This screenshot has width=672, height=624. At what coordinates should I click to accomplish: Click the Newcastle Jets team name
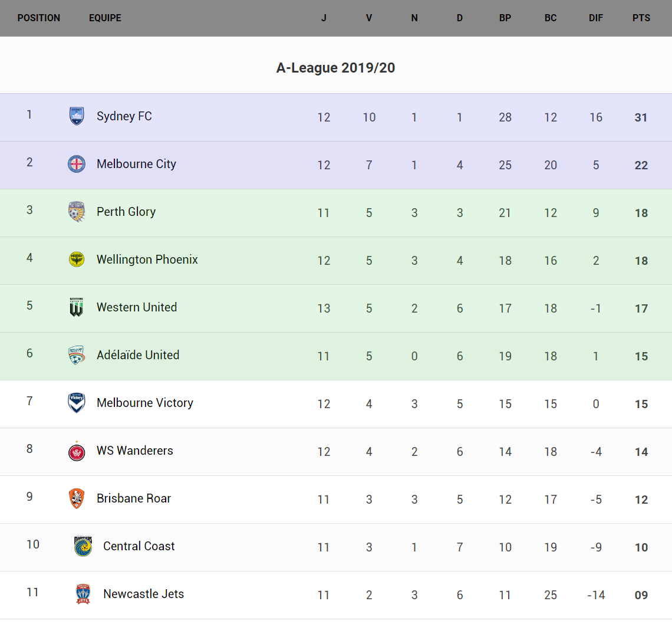[x=143, y=594]
